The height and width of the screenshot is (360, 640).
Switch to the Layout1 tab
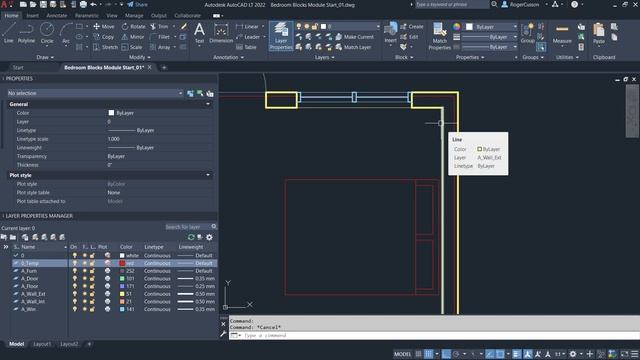click(x=42, y=344)
